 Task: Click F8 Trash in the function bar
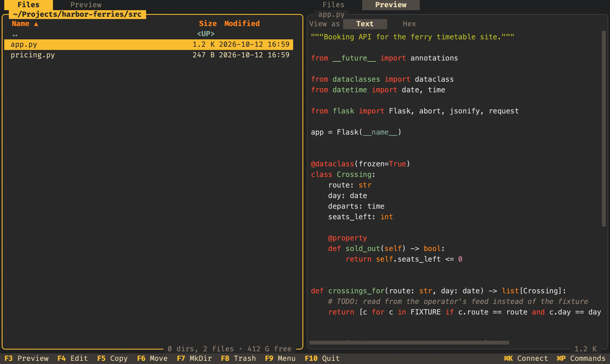coord(238,358)
